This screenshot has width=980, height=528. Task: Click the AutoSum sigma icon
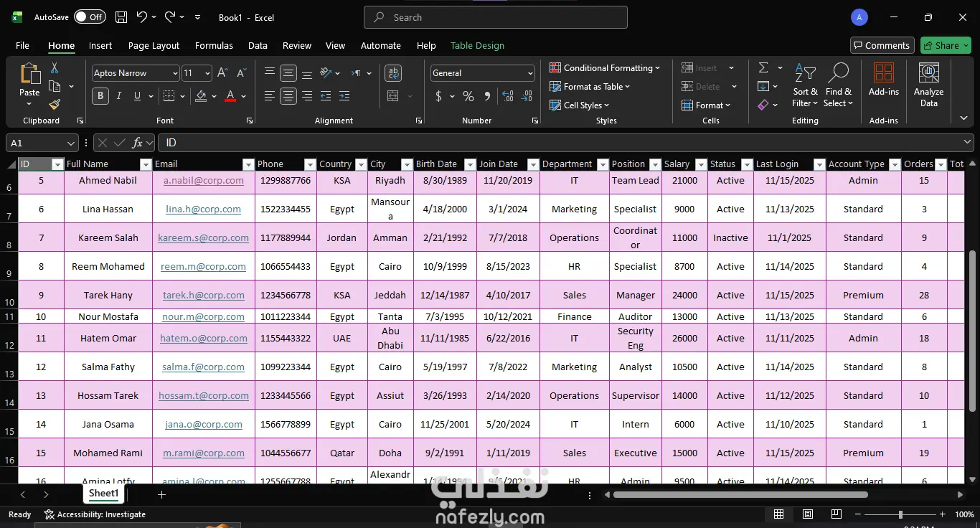pos(763,68)
